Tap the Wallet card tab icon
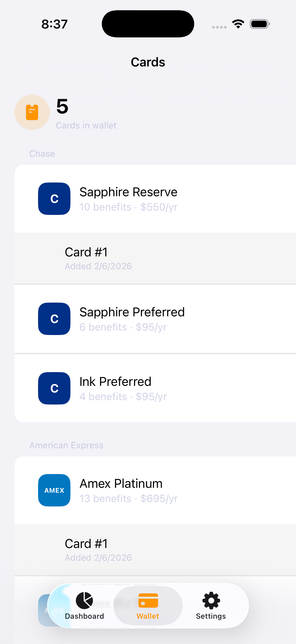 [x=148, y=600]
